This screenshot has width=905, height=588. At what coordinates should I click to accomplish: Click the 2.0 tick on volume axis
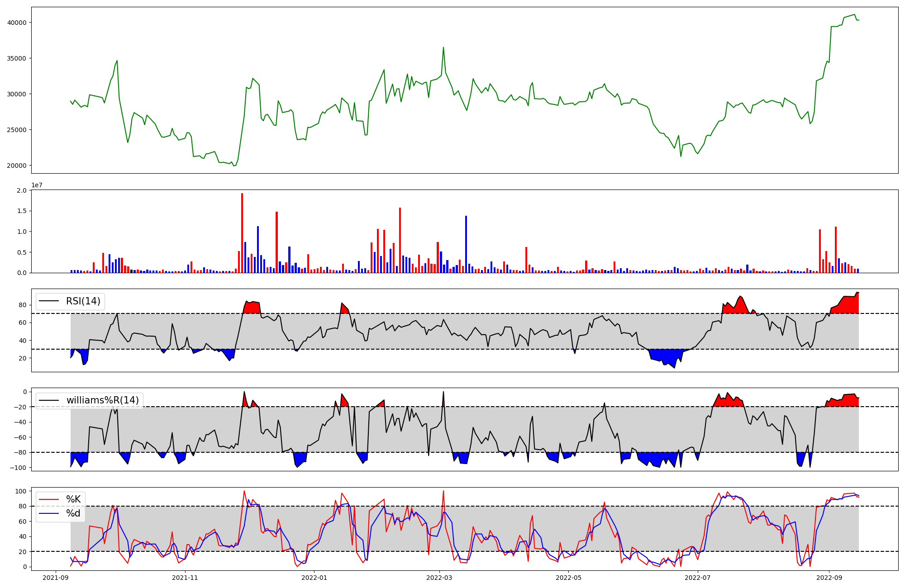(x=22, y=190)
